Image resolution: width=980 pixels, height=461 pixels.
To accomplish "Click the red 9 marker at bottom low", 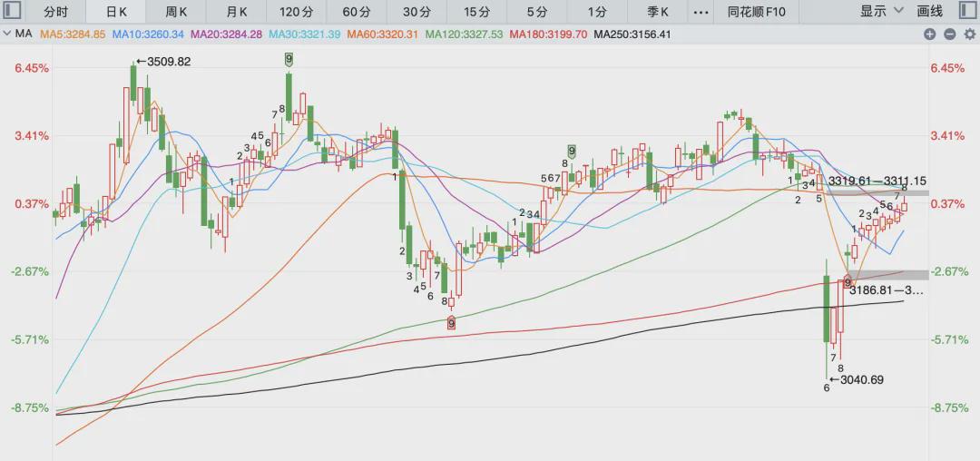I will 451,323.
